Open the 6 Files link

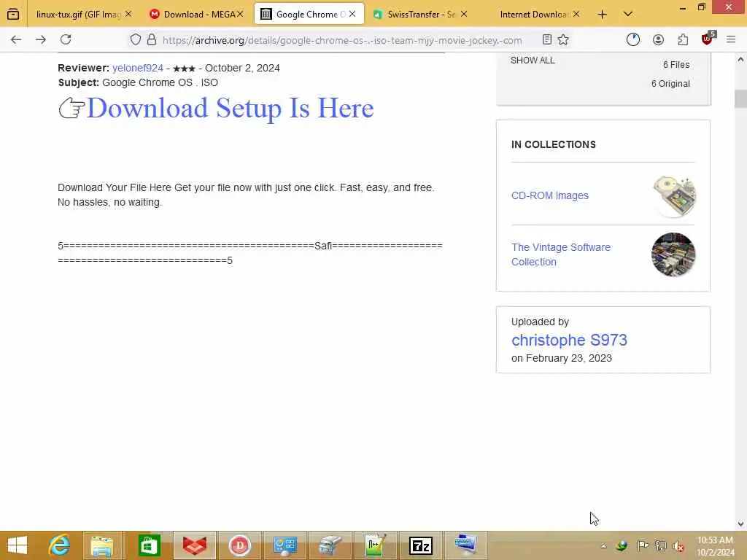tap(676, 64)
